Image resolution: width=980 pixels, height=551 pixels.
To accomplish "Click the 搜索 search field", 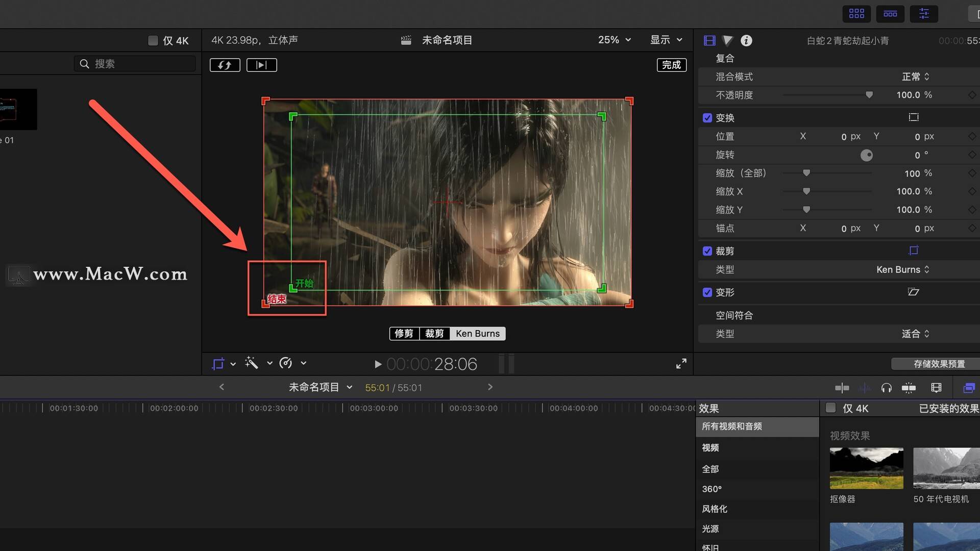I will (x=135, y=64).
